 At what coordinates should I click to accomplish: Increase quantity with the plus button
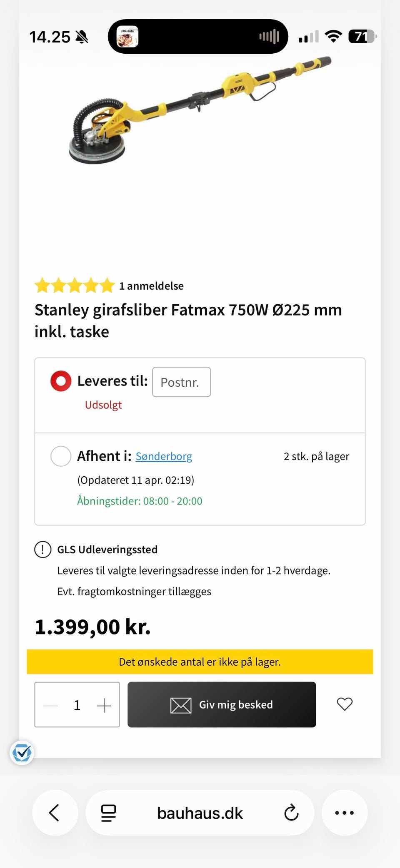coord(104,705)
